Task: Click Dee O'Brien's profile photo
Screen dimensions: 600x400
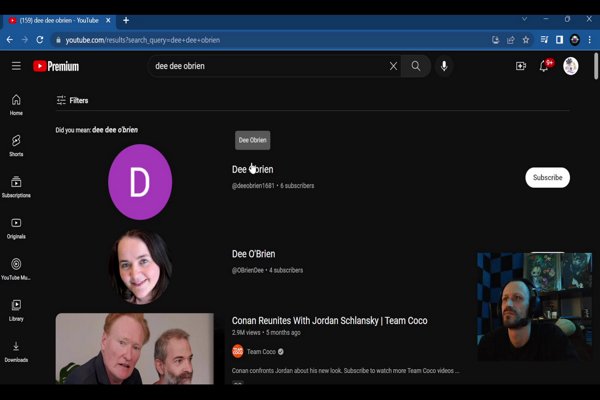Action: tap(140, 267)
